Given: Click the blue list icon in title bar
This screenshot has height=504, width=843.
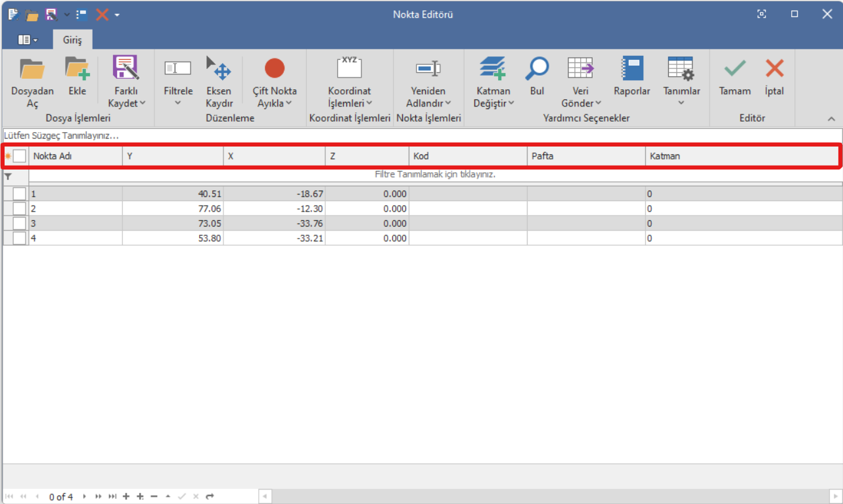Looking at the screenshot, I should click(x=81, y=14).
